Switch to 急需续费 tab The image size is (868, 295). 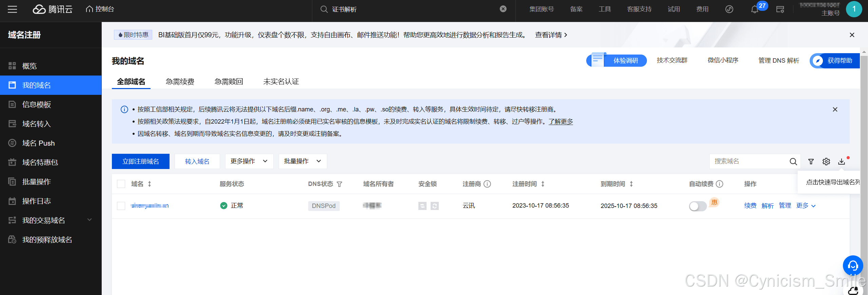[180, 82]
